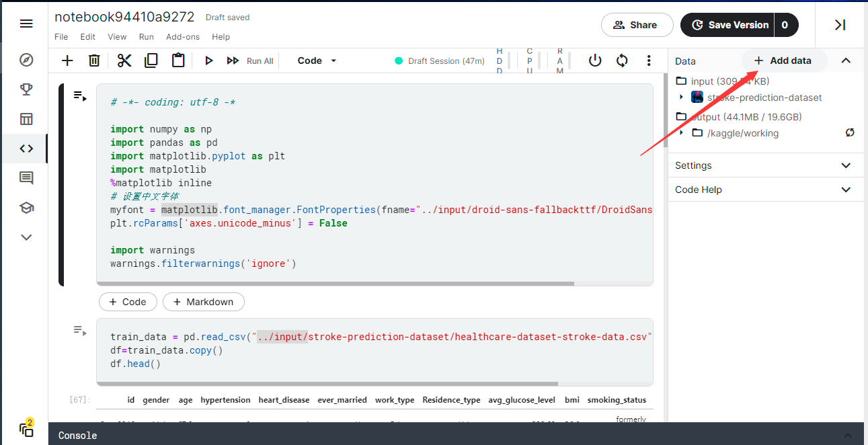This screenshot has height=445, width=868.
Task: Collapse the Data panel
Action: [x=846, y=60]
